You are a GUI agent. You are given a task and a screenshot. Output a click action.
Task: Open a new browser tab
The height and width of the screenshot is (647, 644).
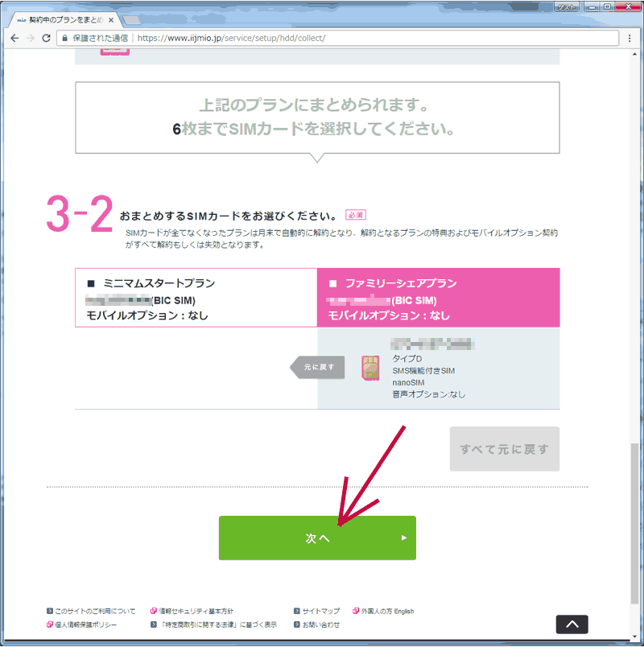pyautogui.click(x=132, y=19)
